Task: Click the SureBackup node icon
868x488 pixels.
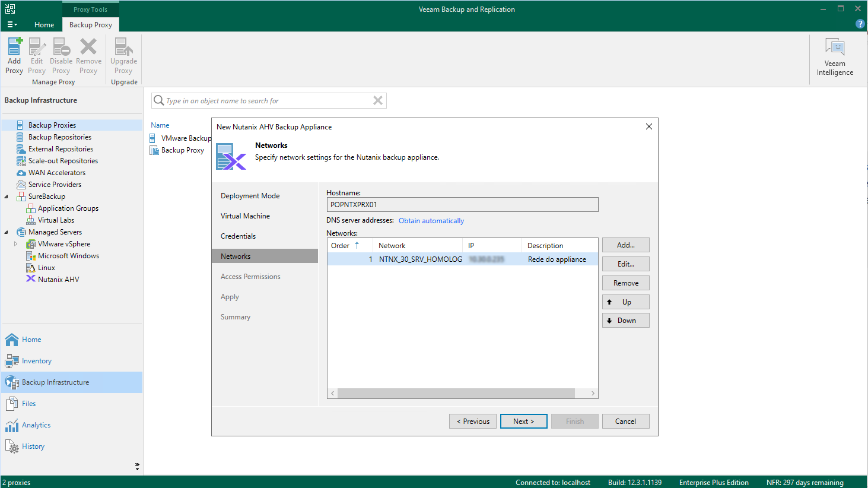Action: click(x=21, y=197)
